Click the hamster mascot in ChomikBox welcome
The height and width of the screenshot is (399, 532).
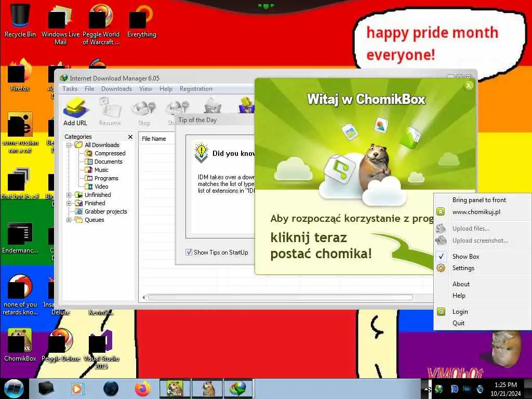point(374,166)
